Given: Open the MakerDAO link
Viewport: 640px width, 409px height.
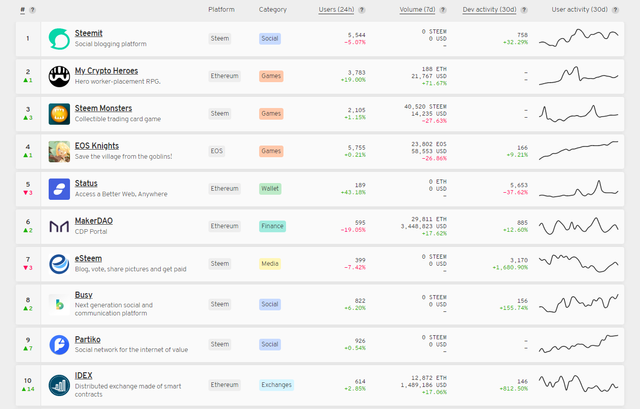Looking at the screenshot, I should pos(94,221).
